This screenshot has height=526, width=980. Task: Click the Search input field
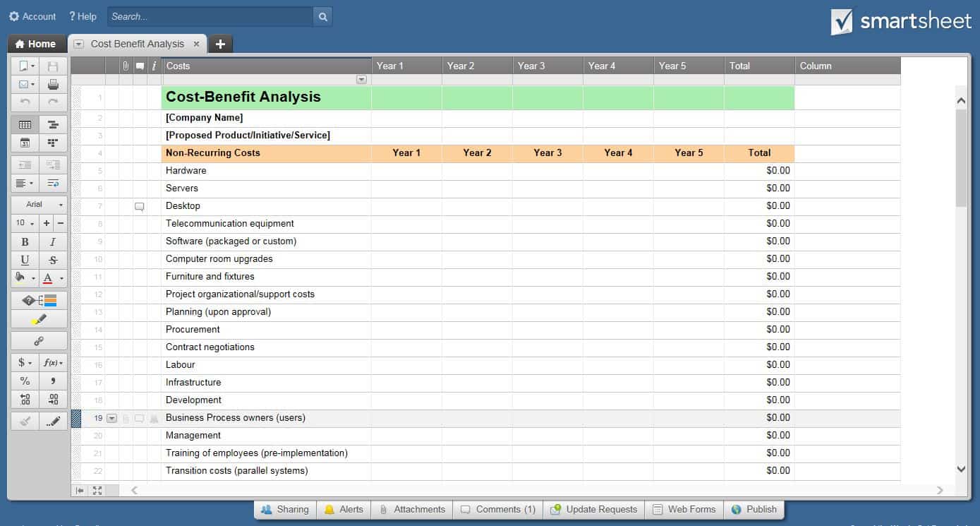tap(210, 17)
